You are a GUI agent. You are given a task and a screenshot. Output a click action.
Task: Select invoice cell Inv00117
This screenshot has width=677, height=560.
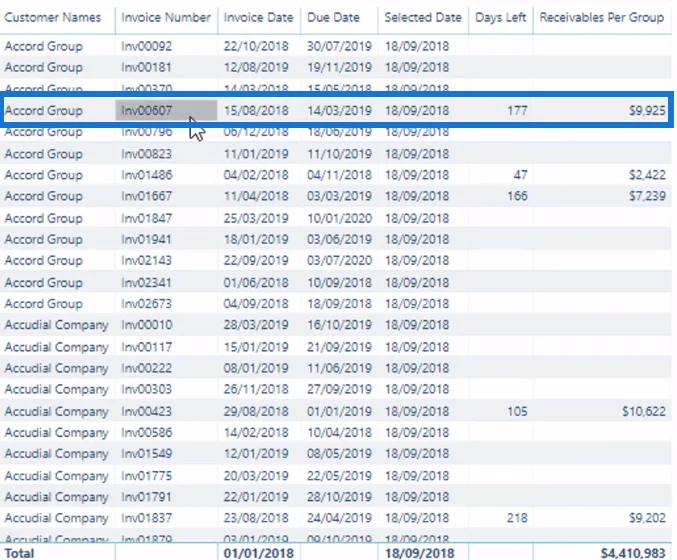pos(146,347)
